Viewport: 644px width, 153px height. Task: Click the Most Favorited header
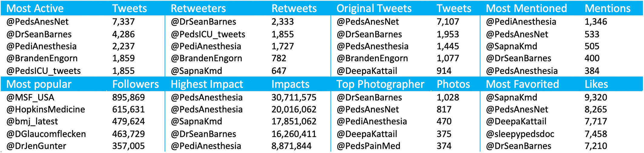click(522, 84)
